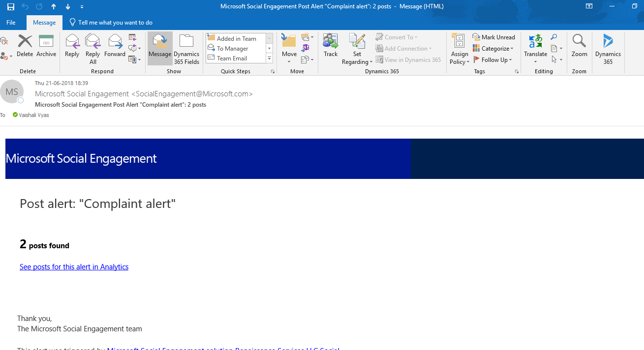Click the Redo button in title bar
The image size is (644, 350).
pyautogui.click(x=39, y=6)
